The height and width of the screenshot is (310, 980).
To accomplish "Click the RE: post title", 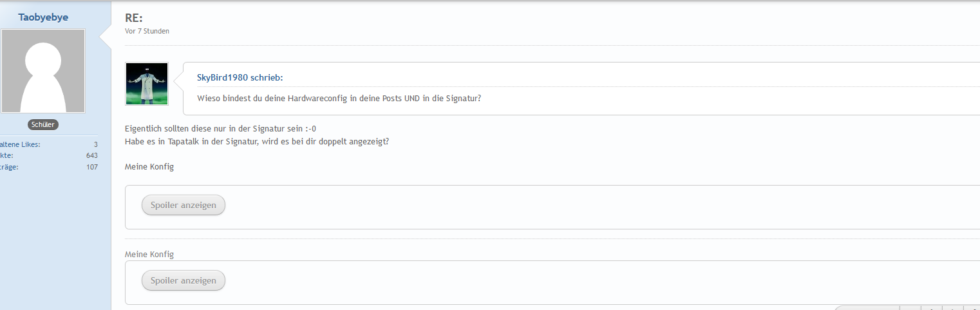I will click(x=133, y=17).
